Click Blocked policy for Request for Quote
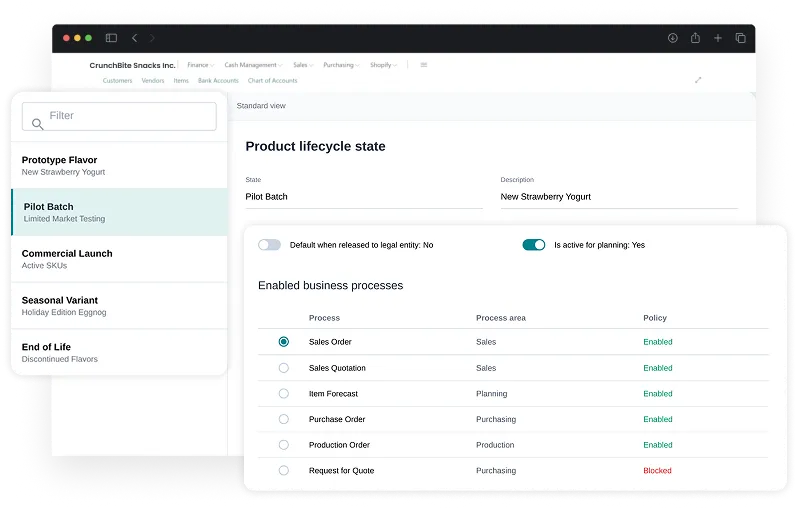This screenshot has height=509, width=798. click(x=657, y=470)
